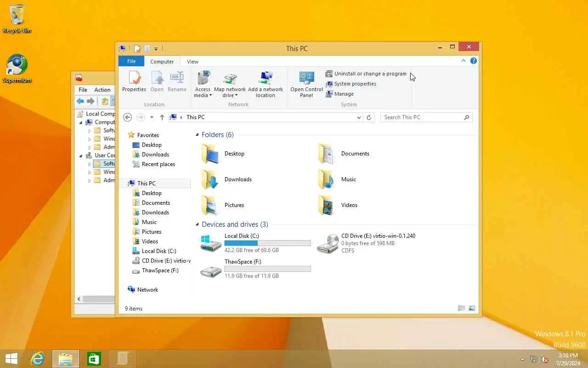The height and width of the screenshot is (368, 588).
Task: Click the blue Help question mark icon
Action: (474, 61)
